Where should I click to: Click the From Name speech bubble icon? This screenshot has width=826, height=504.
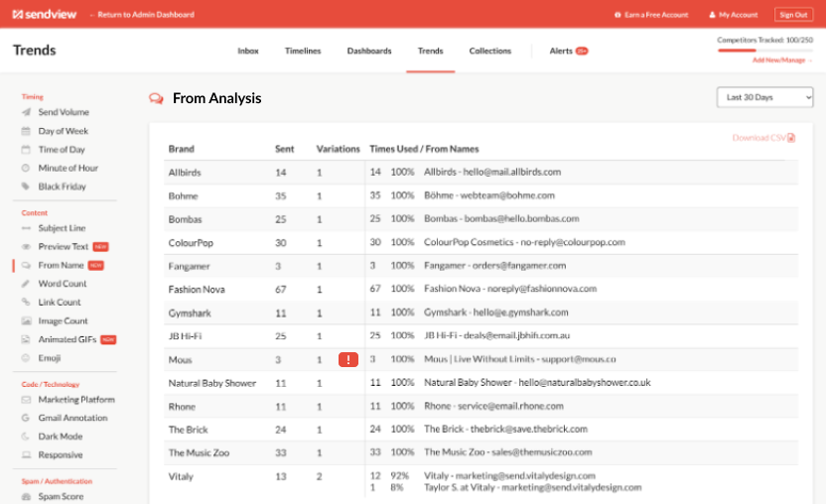(x=26, y=265)
